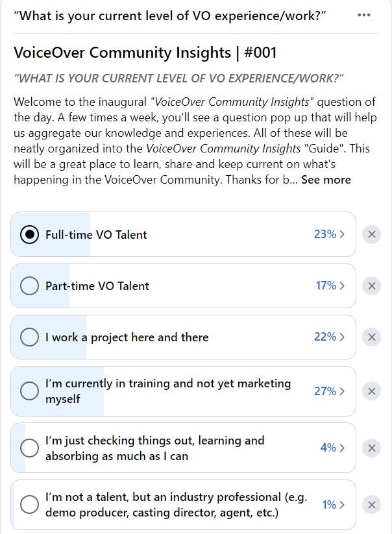This screenshot has height=534, width=392.
Task: Delete the 'project here and there' option
Action: coord(372,337)
